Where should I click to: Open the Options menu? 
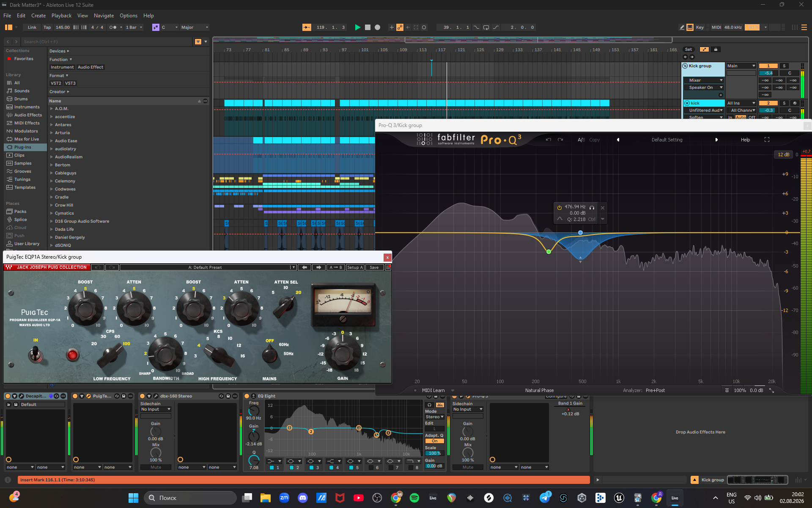[129, 16]
